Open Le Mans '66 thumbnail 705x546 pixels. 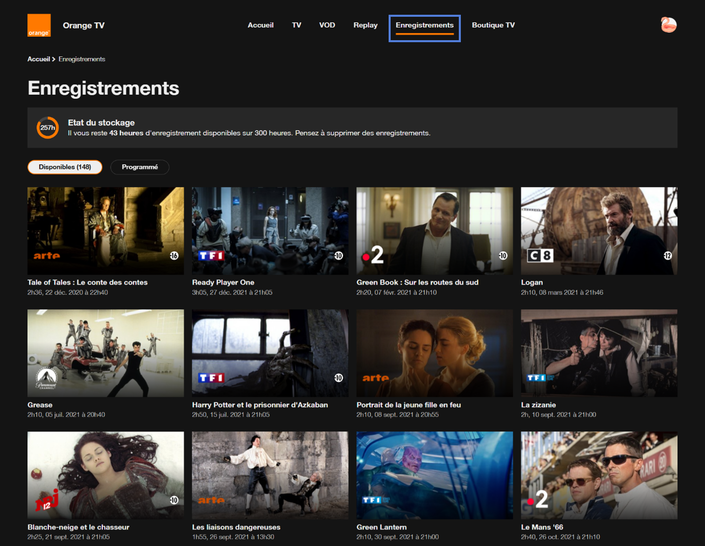(x=599, y=475)
